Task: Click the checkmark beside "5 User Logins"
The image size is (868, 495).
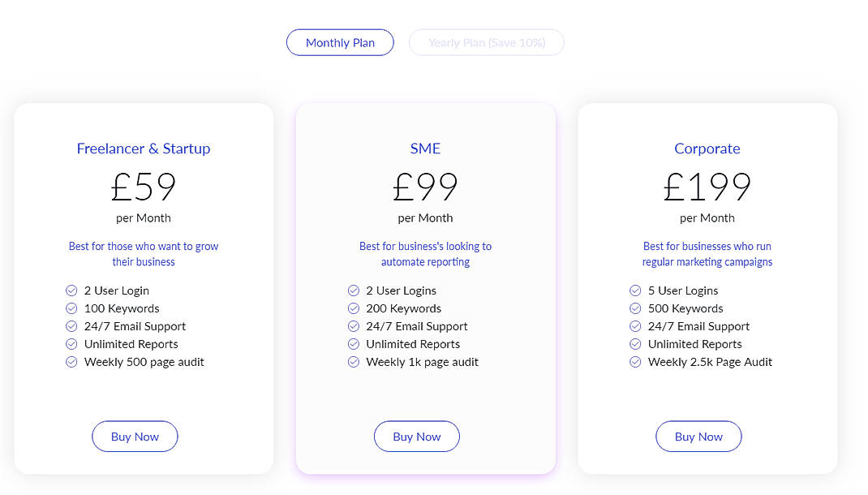Action: pyautogui.click(x=634, y=291)
